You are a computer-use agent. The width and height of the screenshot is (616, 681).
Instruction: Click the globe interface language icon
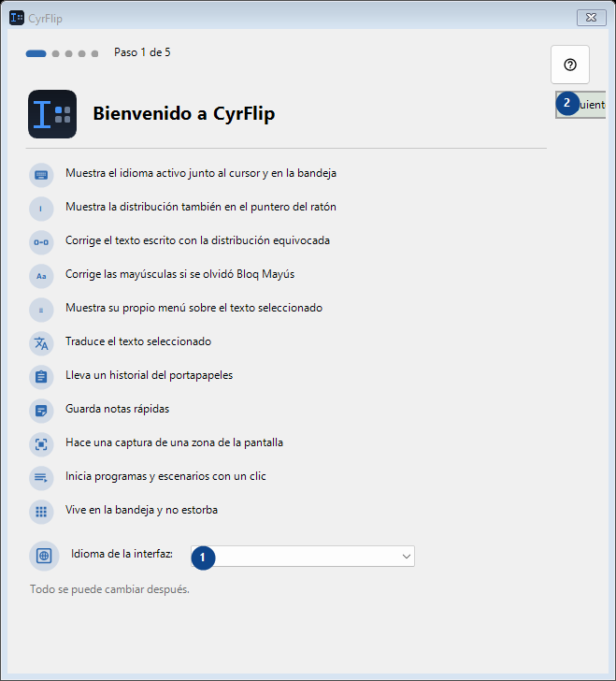pyautogui.click(x=44, y=556)
